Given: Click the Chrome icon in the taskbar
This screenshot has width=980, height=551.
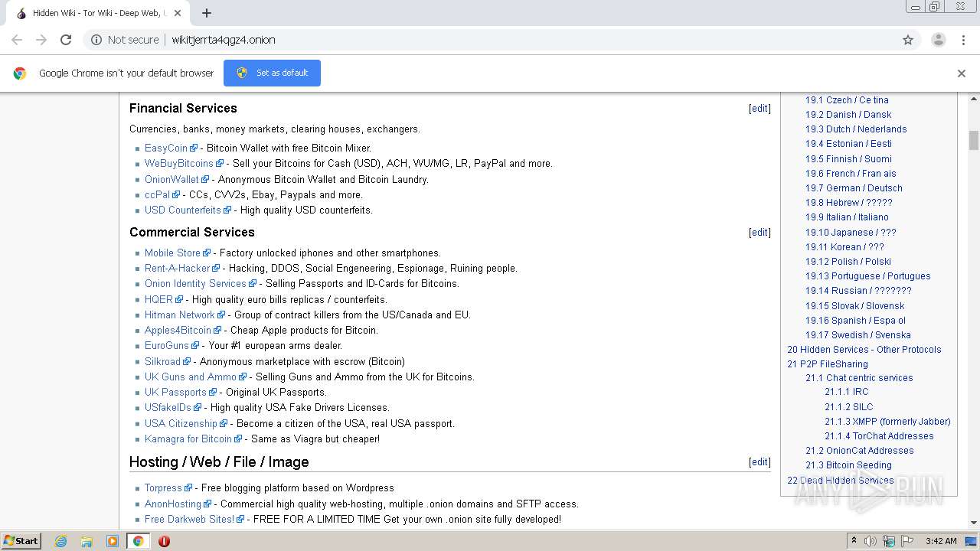Looking at the screenshot, I should coord(139,541).
